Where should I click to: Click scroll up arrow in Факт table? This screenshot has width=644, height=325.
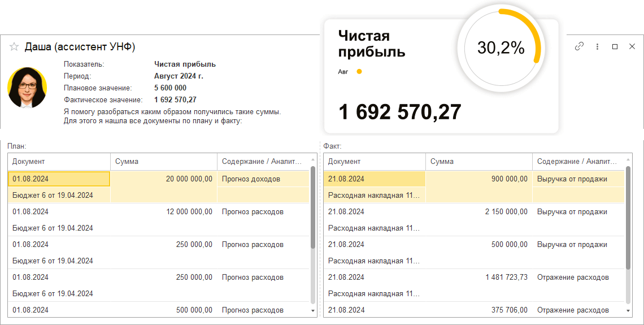628,161
